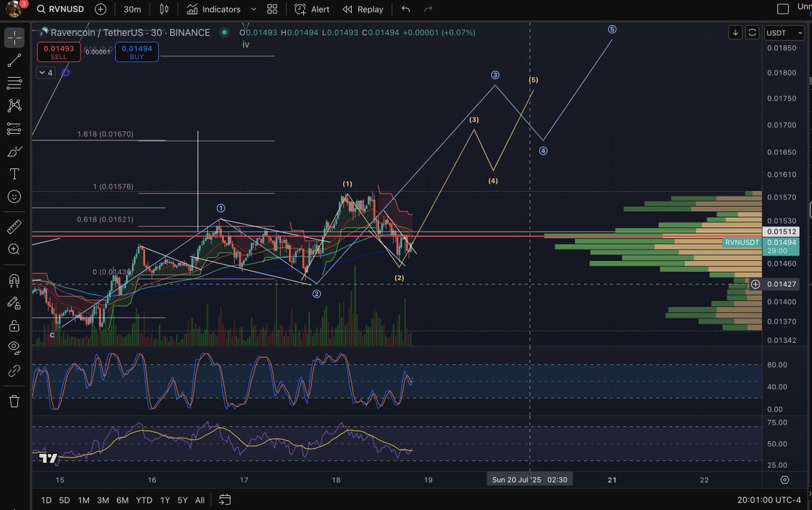Activate the zoom in tool
This screenshot has width=812, height=510.
tap(14, 250)
